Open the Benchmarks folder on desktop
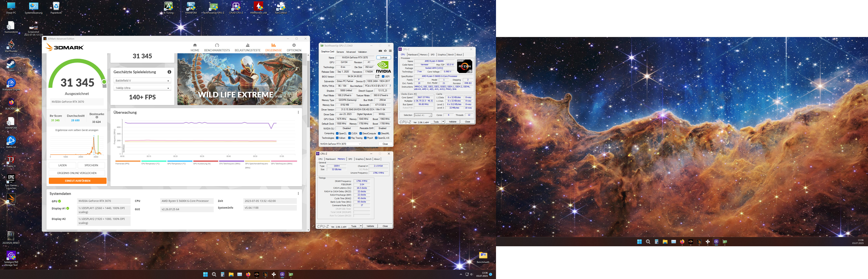Image resolution: width=868 pixels, height=279 pixels. point(483,257)
